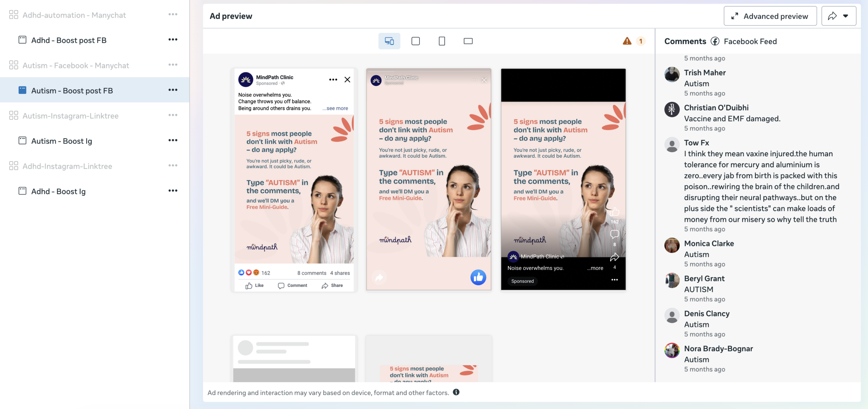
Task: Open options menu for Autism-Instagram-Linktree campaign
Action: tap(173, 115)
